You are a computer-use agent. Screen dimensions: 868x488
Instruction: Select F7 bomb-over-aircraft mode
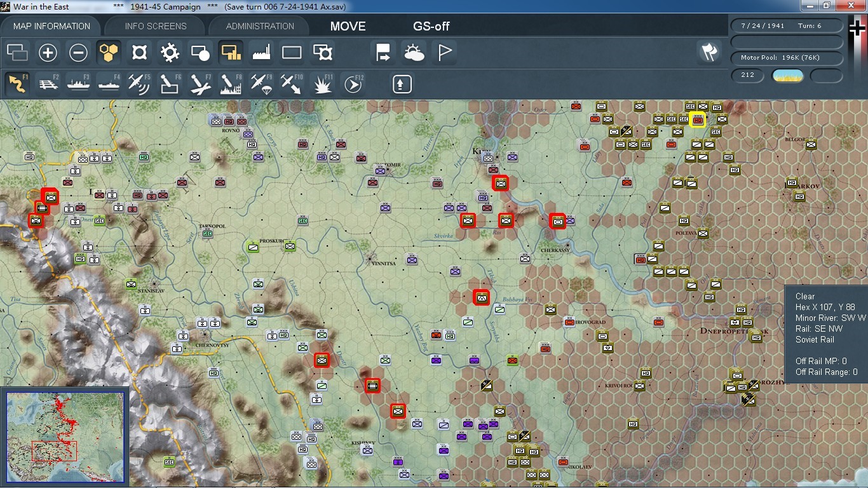(200, 84)
